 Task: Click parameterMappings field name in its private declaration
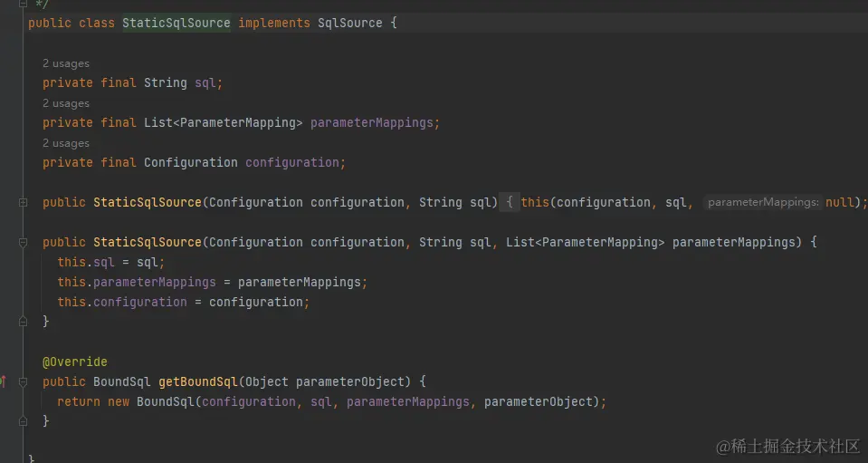pos(371,123)
